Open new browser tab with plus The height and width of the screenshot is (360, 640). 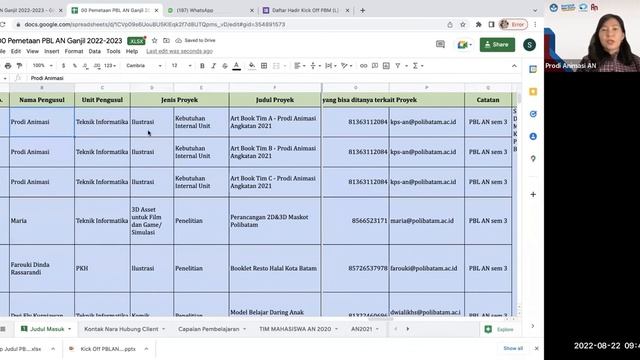coord(362,10)
